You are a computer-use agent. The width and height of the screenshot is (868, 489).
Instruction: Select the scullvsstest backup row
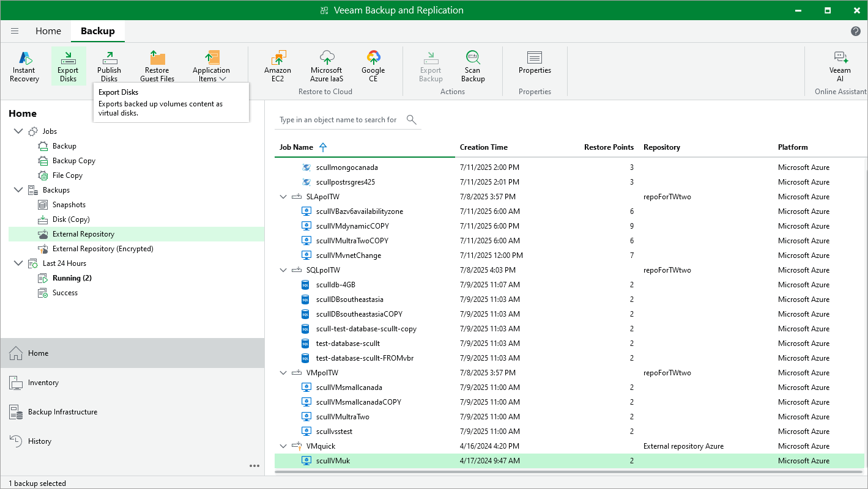(569, 432)
